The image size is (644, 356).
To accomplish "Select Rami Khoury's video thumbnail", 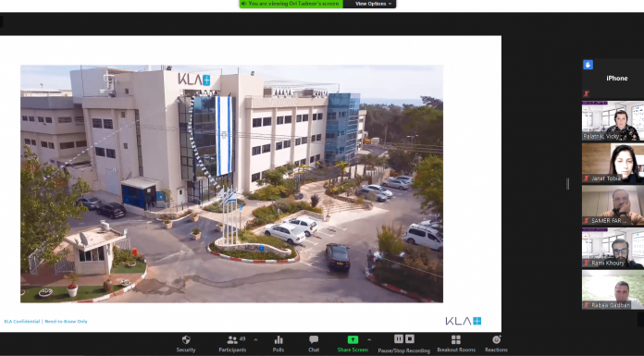I will coord(613,248).
